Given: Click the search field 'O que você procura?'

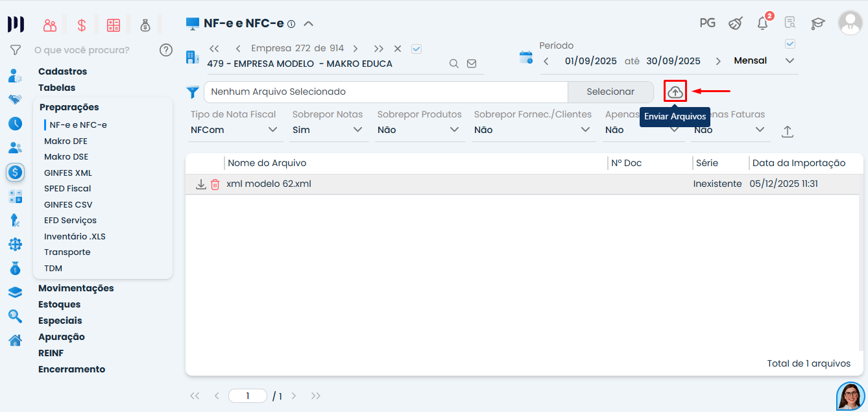Looking at the screenshot, I should coord(82,50).
